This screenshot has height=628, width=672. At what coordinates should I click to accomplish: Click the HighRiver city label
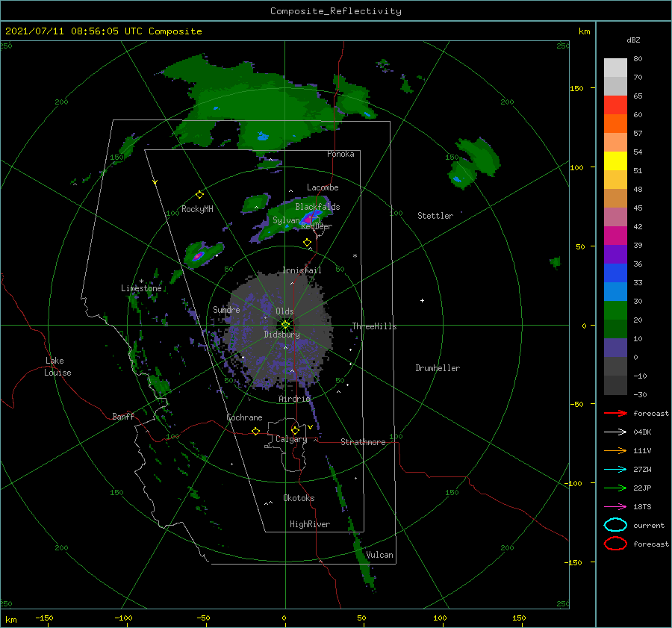[x=310, y=524]
